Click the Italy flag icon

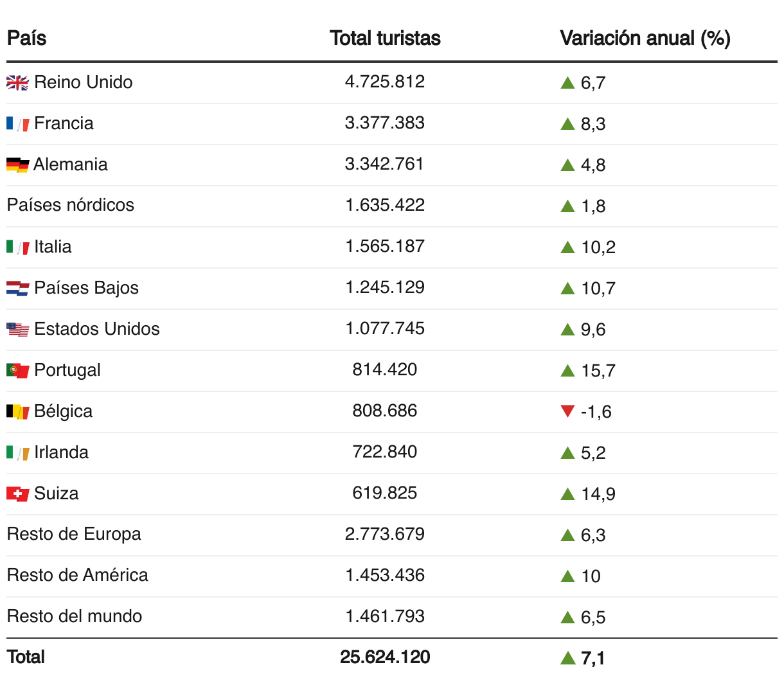(x=17, y=247)
